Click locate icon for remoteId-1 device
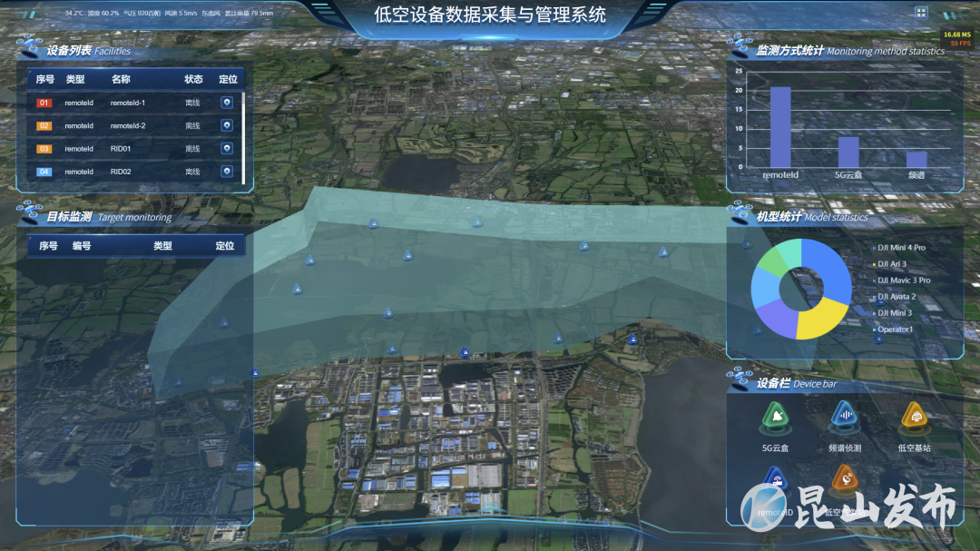Screen dimensions: 980x551 pyautogui.click(x=227, y=103)
